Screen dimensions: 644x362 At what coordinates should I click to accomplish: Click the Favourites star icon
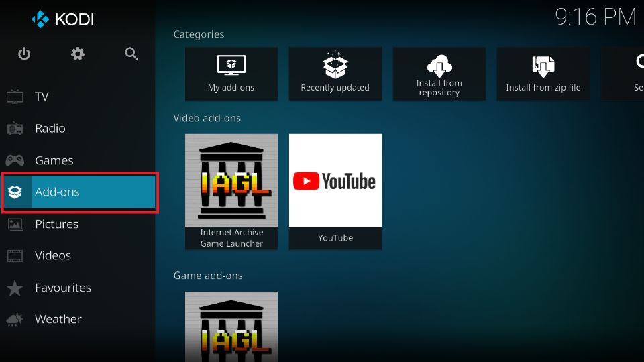coord(15,288)
